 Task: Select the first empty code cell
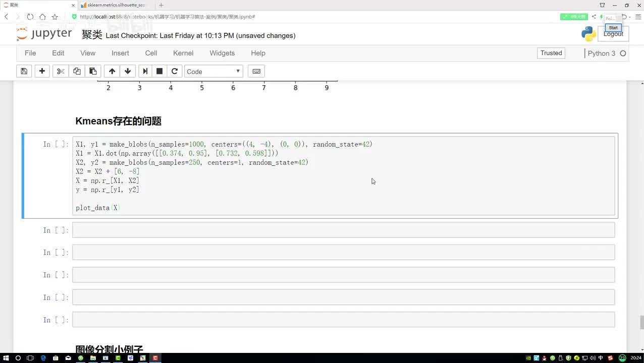click(343, 230)
